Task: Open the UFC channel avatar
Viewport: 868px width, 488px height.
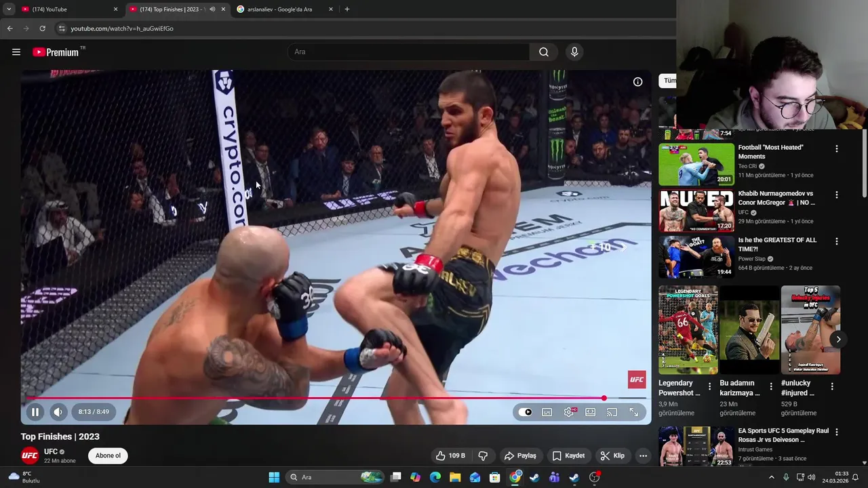Action: (x=29, y=455)
